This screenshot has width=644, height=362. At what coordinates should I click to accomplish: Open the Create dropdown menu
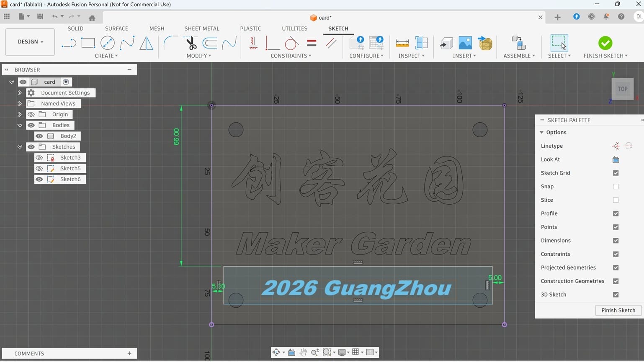click(x=106, y=56)
